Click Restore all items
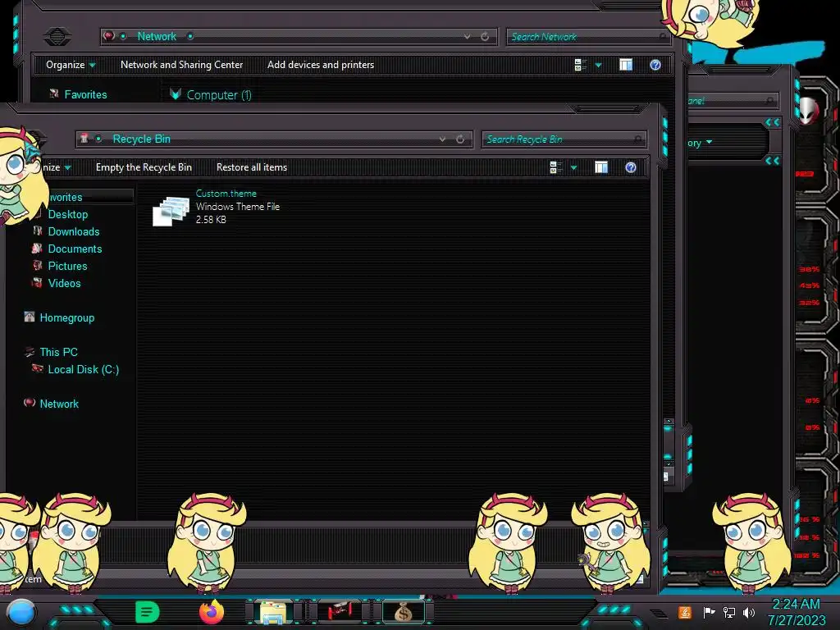This screenshot has height=630, width=840. coord(251,167)
